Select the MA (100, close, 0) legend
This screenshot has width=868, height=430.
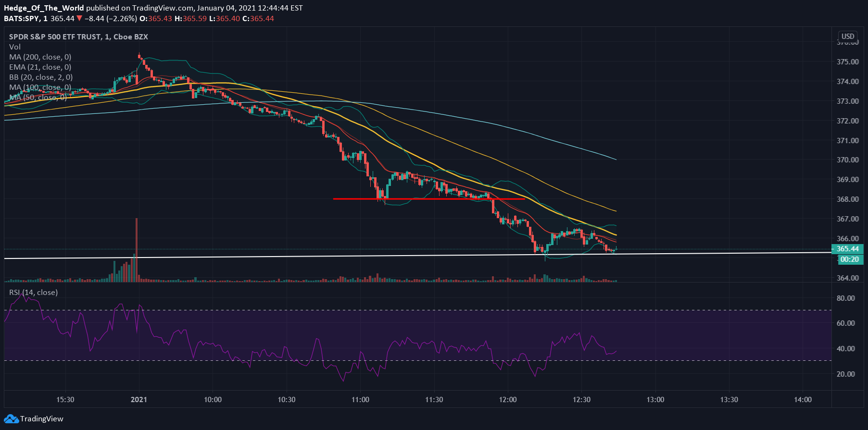[40, 87]
